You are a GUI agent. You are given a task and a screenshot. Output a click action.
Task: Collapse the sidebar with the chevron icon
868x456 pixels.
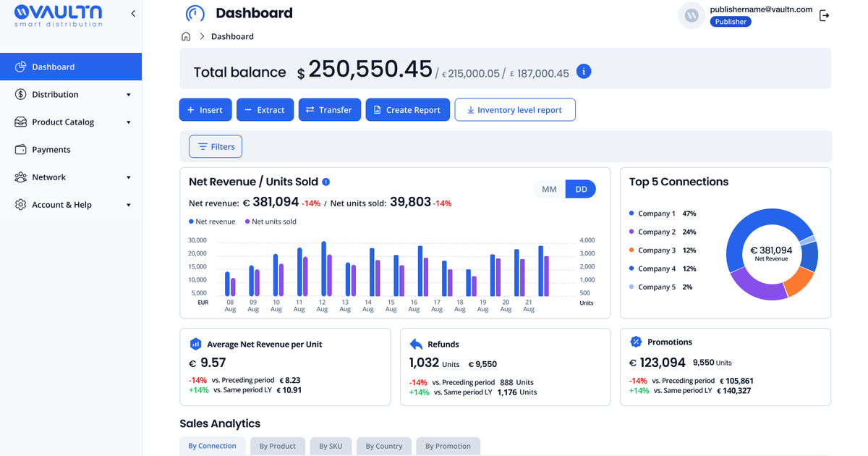coord(133,14)
